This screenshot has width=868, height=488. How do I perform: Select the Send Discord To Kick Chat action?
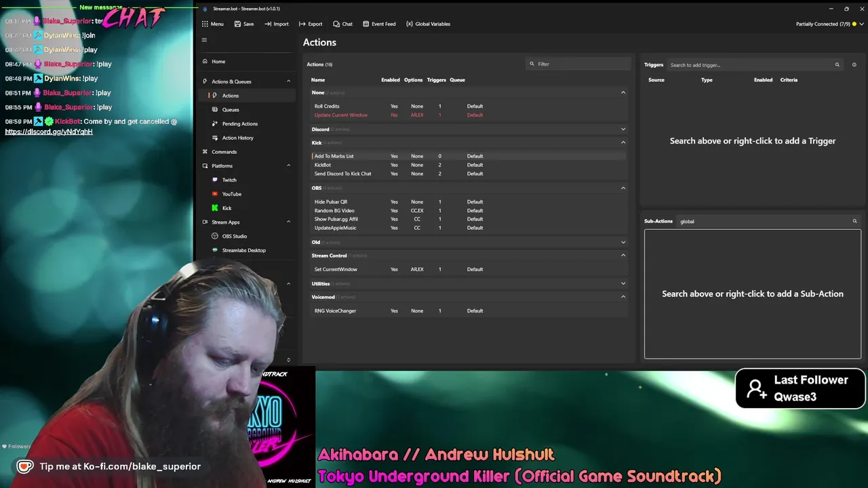pos(467,174)
